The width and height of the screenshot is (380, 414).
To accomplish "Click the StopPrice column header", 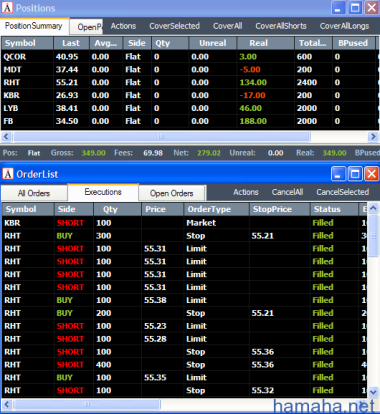I will tap(280, 209).
